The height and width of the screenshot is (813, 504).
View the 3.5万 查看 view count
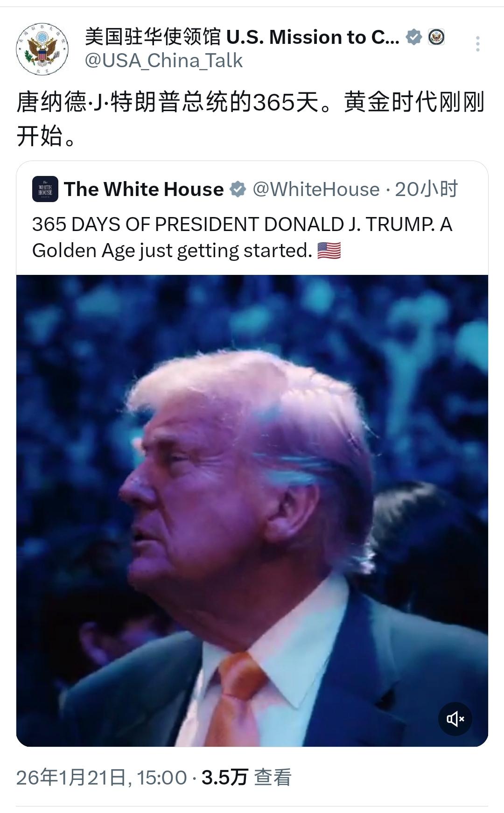click(x=246, y=778)
